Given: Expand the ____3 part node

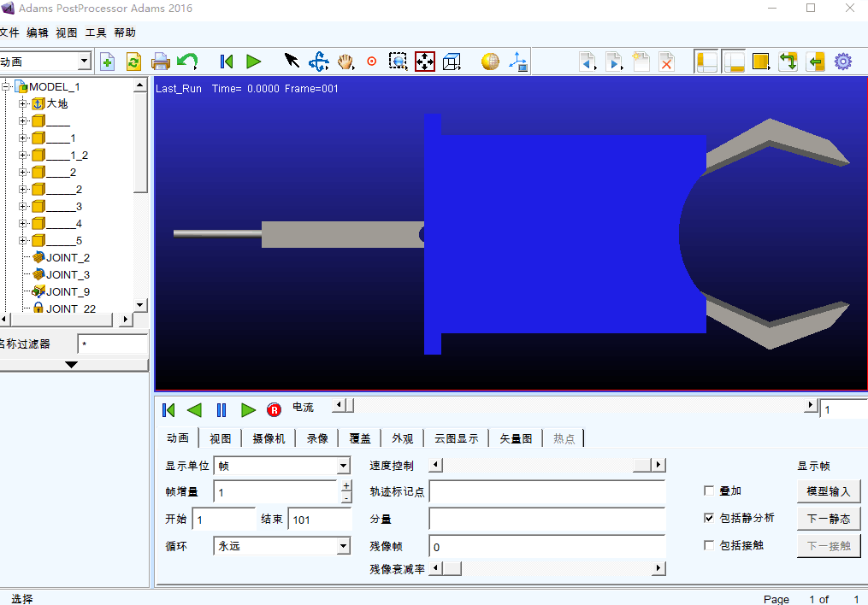Looking at the screenshot, I should [x=23, y=206].
